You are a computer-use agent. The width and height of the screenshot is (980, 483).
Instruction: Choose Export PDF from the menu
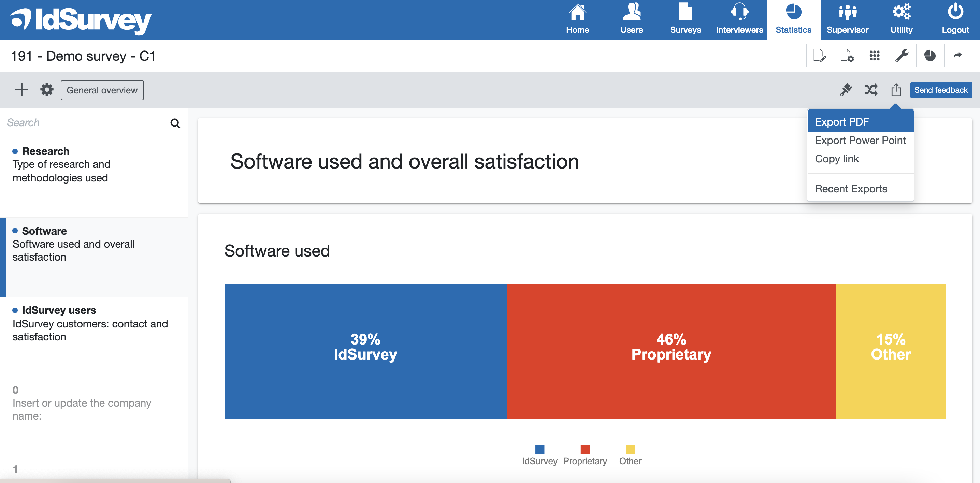(x=860, y=122)
